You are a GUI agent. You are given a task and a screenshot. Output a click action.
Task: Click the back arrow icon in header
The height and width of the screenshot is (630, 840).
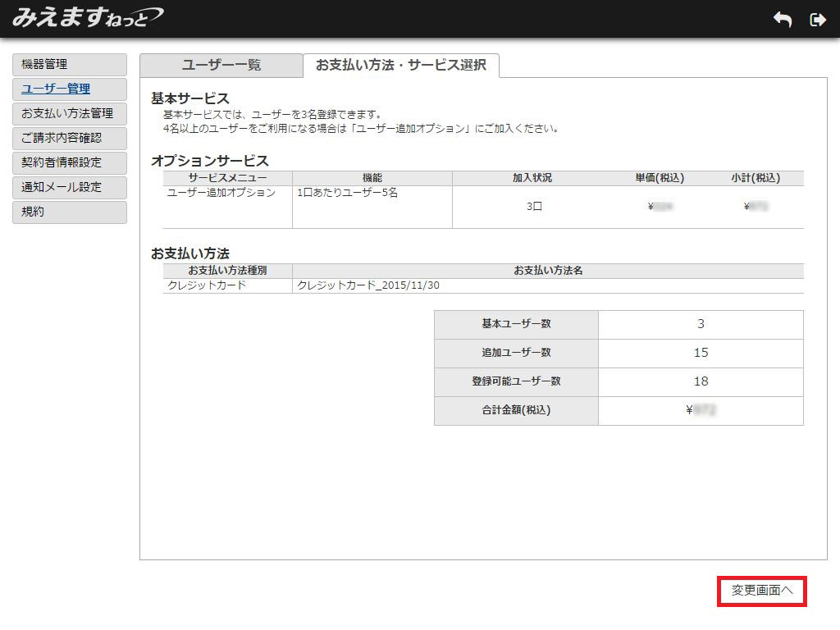tap(783, 20)
